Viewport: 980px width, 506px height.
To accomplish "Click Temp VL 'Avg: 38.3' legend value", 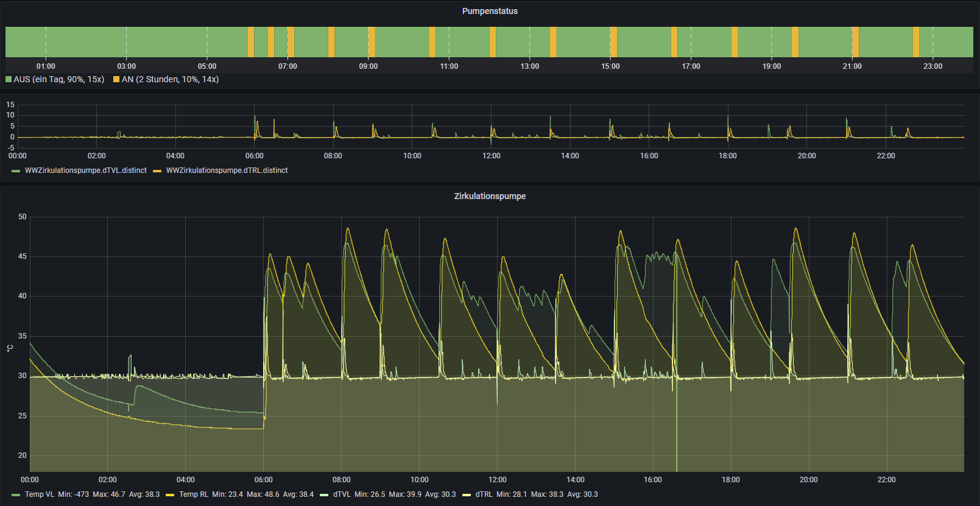I will pyautogui.click(x=144, y=494).
